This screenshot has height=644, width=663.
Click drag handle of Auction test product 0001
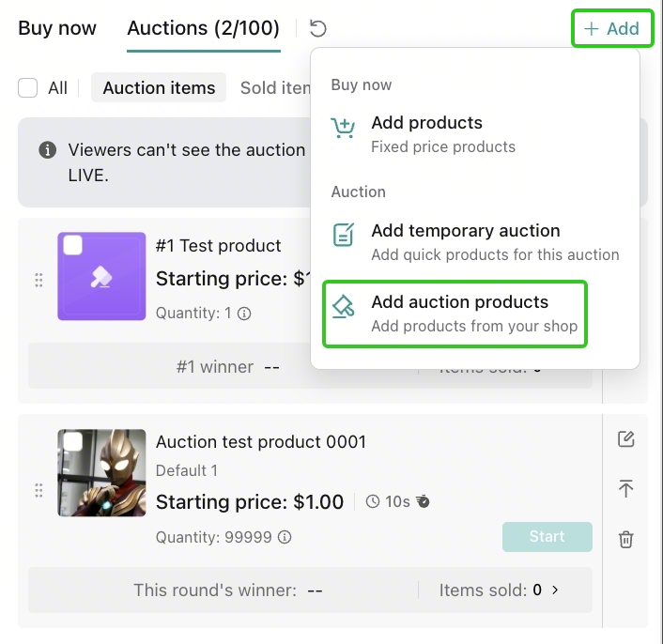(x=39, y=490)
